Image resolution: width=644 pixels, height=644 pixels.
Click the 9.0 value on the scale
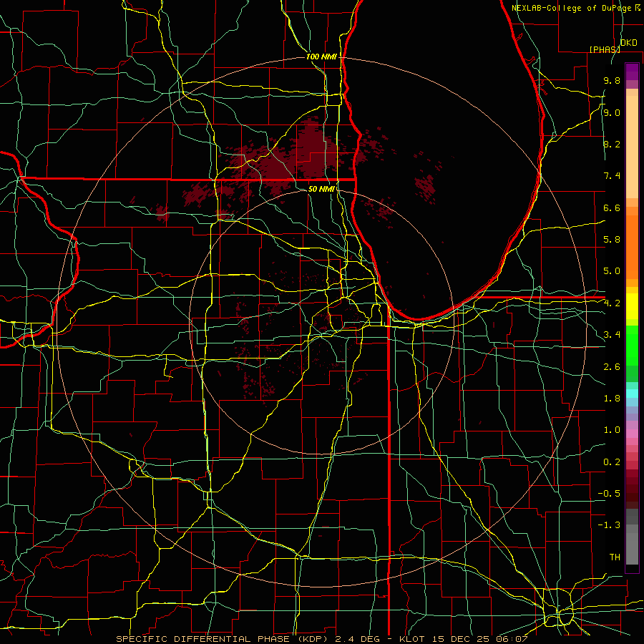[612, 112]
